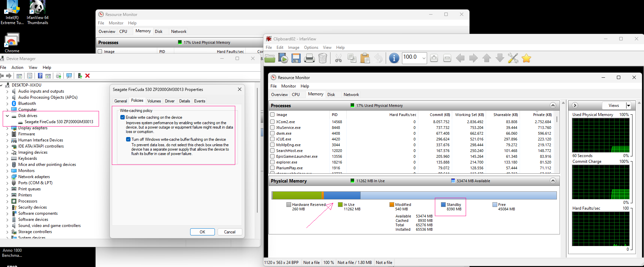Select Mice and other pointing devices
Screen dimensions: 644x267
tap(47, 165)
